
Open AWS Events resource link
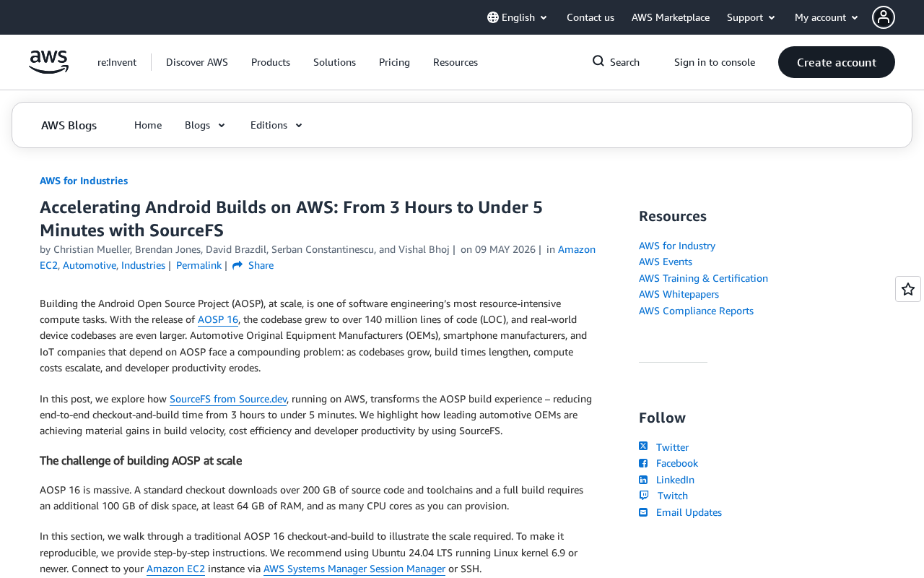point(666,262)
